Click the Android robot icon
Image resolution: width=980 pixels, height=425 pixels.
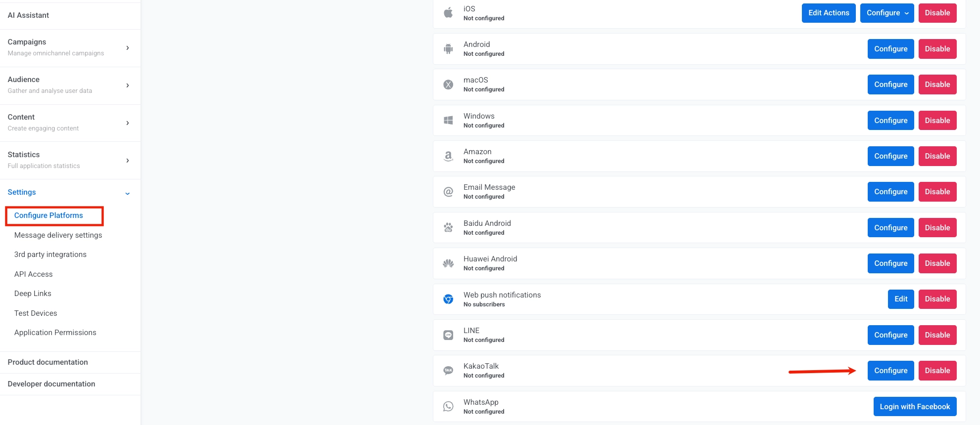(448, 48)
